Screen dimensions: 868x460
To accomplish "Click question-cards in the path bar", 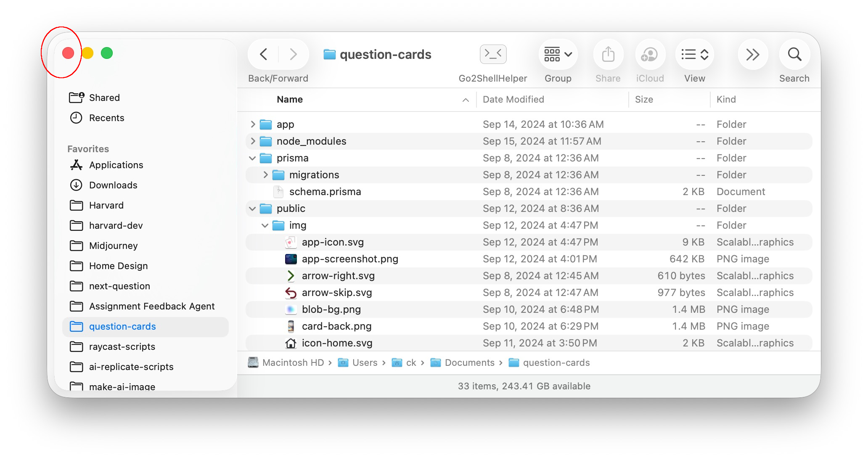I will coord(549,362).
